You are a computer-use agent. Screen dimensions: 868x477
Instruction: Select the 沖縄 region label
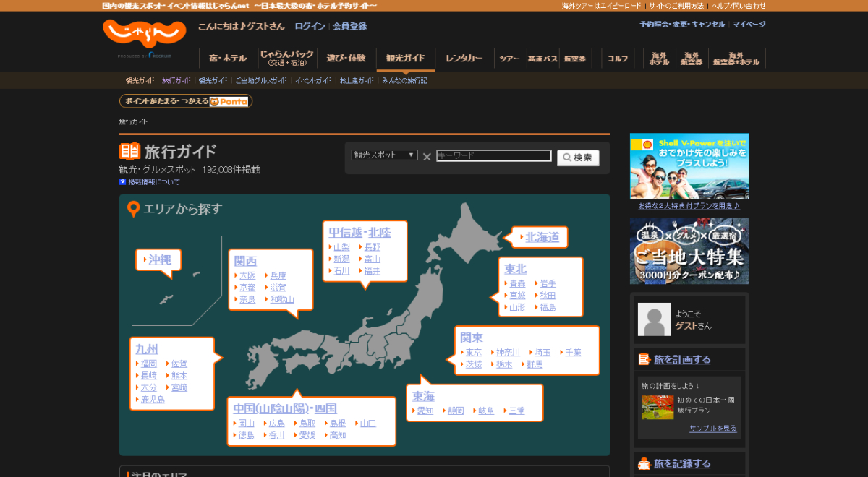(160, 259)
